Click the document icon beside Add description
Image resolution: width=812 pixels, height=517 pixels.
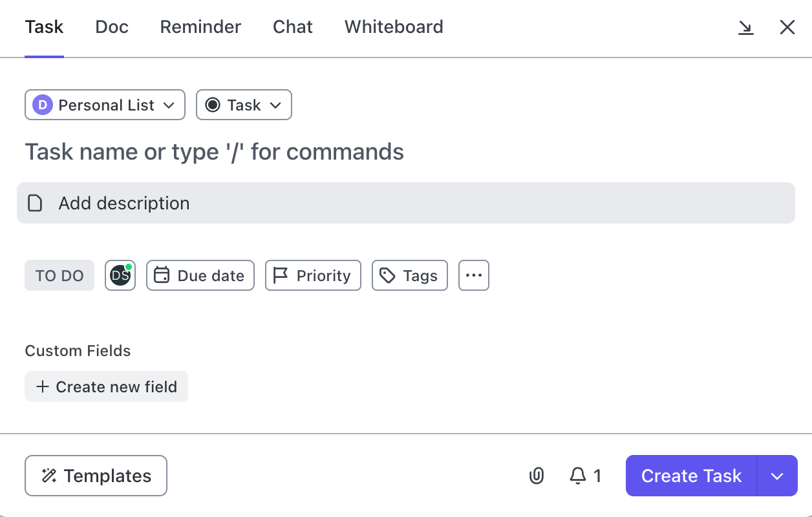pos(35,204)
